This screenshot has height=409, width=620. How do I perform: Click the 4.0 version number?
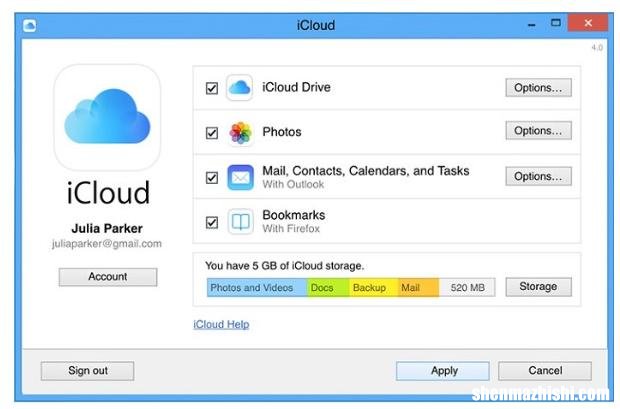[597, 48]
